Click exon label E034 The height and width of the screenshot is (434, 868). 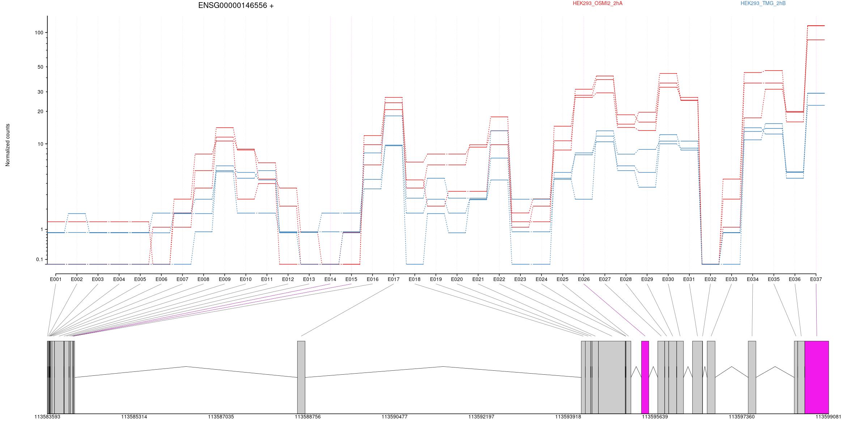click(753, 279)
